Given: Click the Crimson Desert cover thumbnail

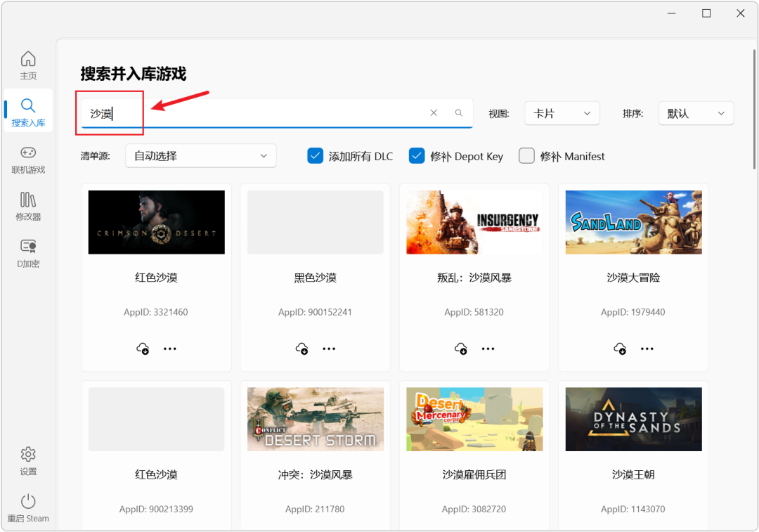Looking at the screenshot, I should [156, 222].
